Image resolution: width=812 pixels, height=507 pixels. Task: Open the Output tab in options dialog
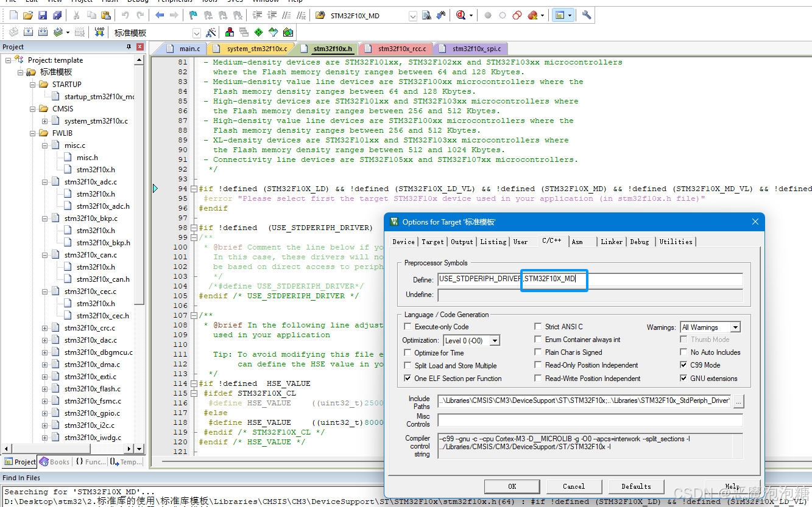click(462, 242)
